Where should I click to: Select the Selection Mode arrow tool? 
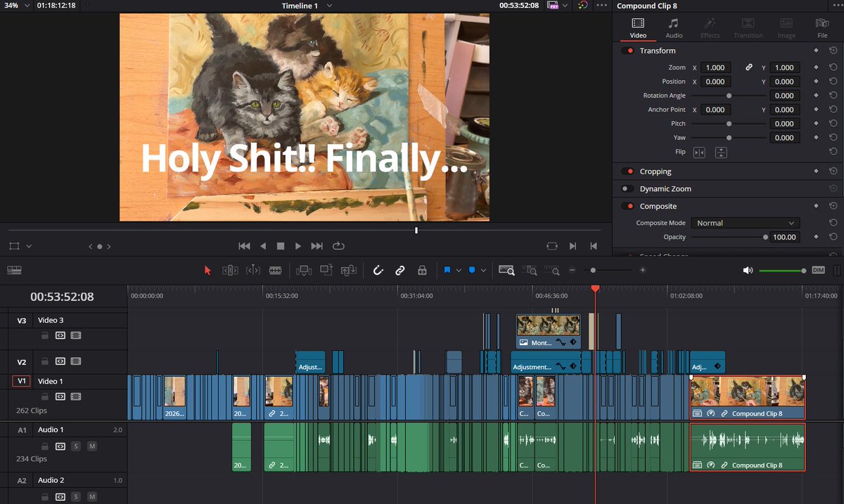click(207, 270)
